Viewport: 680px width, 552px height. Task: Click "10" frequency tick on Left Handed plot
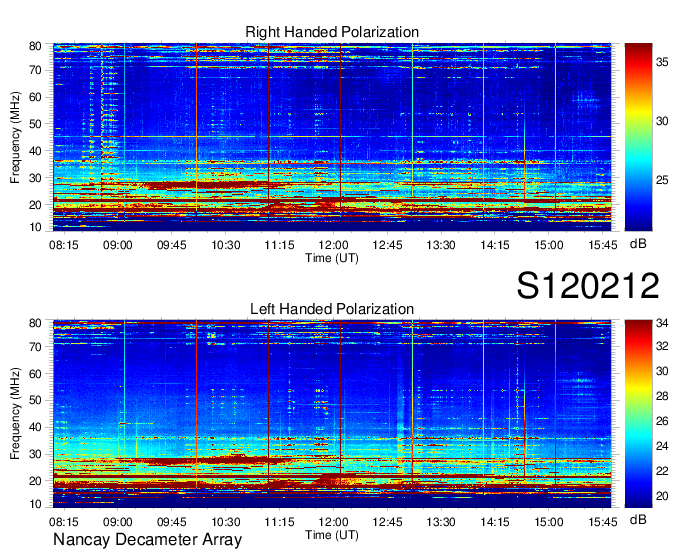(x=35, y=504)
